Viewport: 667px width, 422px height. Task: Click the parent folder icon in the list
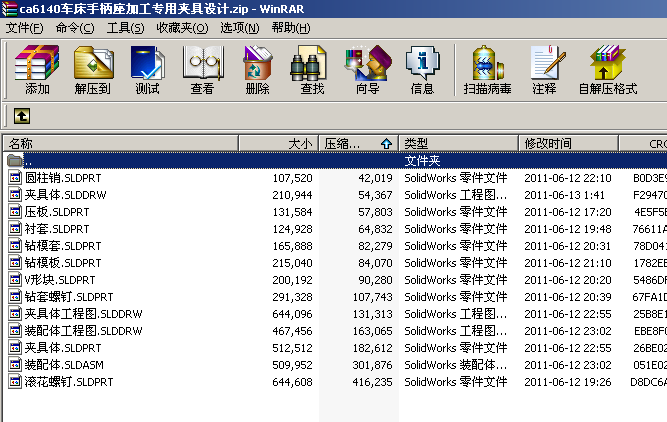(15, 160)
